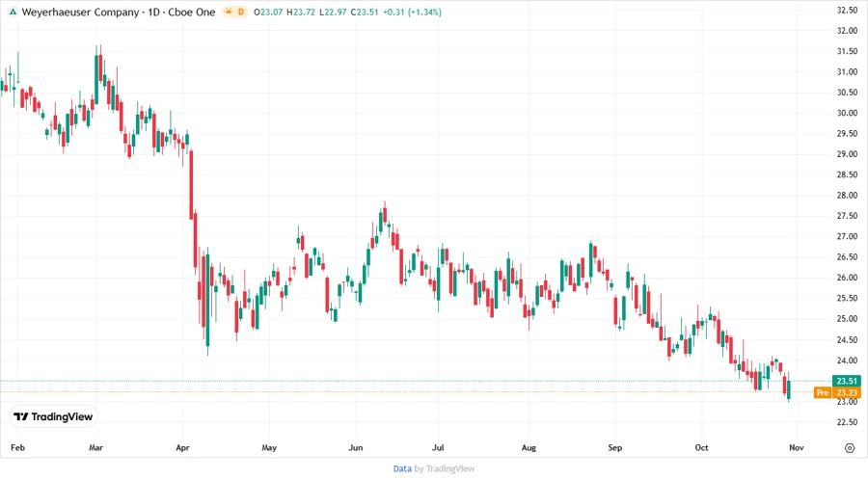Click the C23.51 close value in legend
The width and height of the screenshot is (868, 480).
point(365,13)
